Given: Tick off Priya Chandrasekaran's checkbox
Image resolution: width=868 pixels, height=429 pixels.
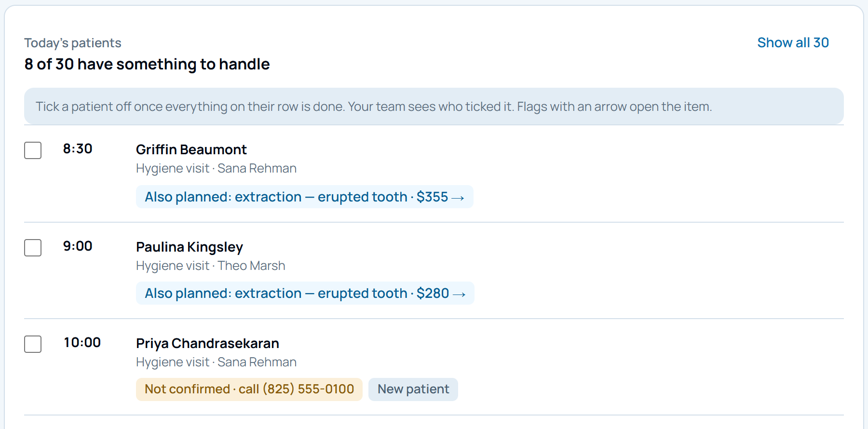Looking at the screenshot, I should click(33, 344).
